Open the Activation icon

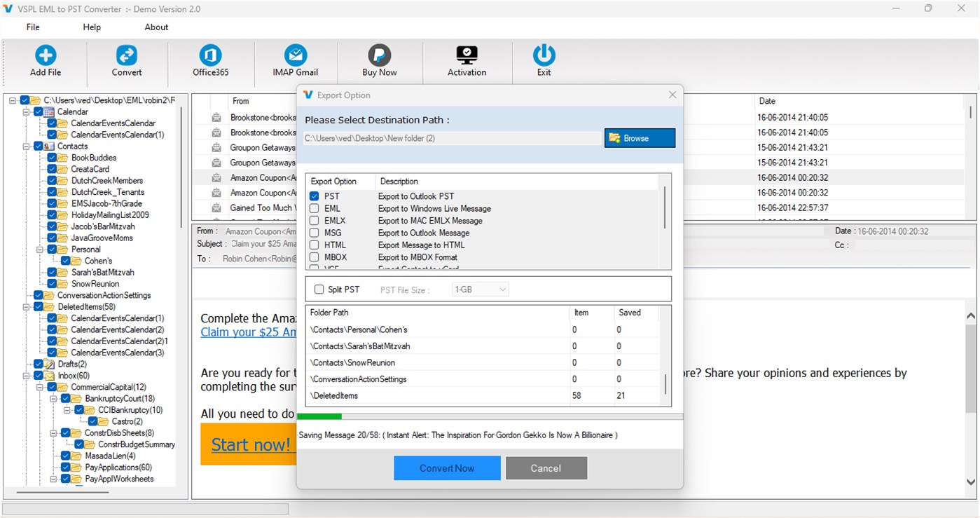467,62
